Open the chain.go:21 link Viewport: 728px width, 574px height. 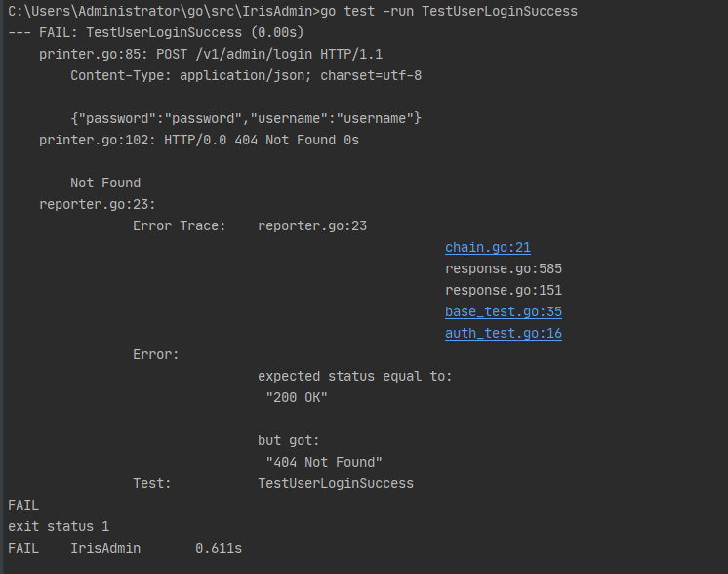point(488,248)
